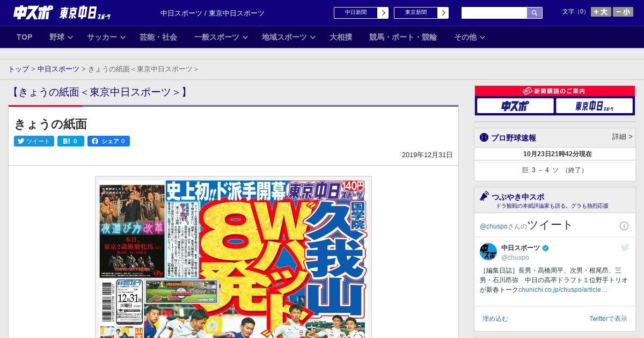Image resolution: width=644 pixels, height=338 pixels.
Task: Click the 中スポ subscription banner button
Action: pos(515,106)
